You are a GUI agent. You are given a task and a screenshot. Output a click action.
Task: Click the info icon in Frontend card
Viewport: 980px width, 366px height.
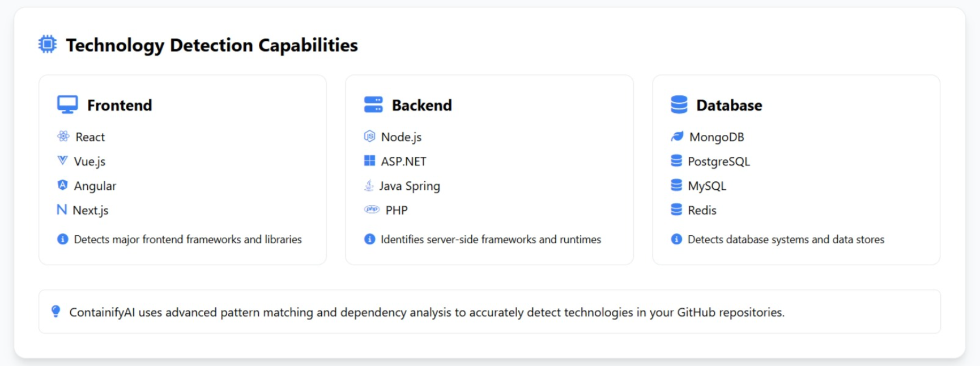point(62,239)
